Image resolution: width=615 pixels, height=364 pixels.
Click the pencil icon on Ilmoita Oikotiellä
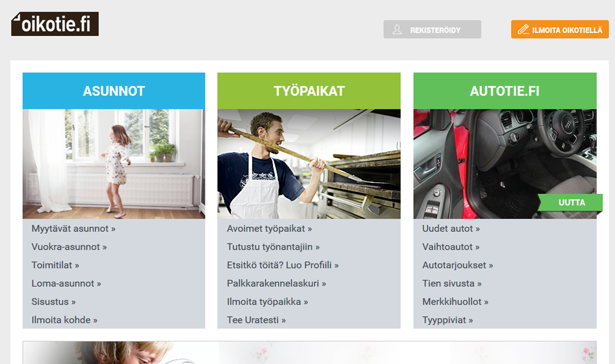[x=523, y=30]
